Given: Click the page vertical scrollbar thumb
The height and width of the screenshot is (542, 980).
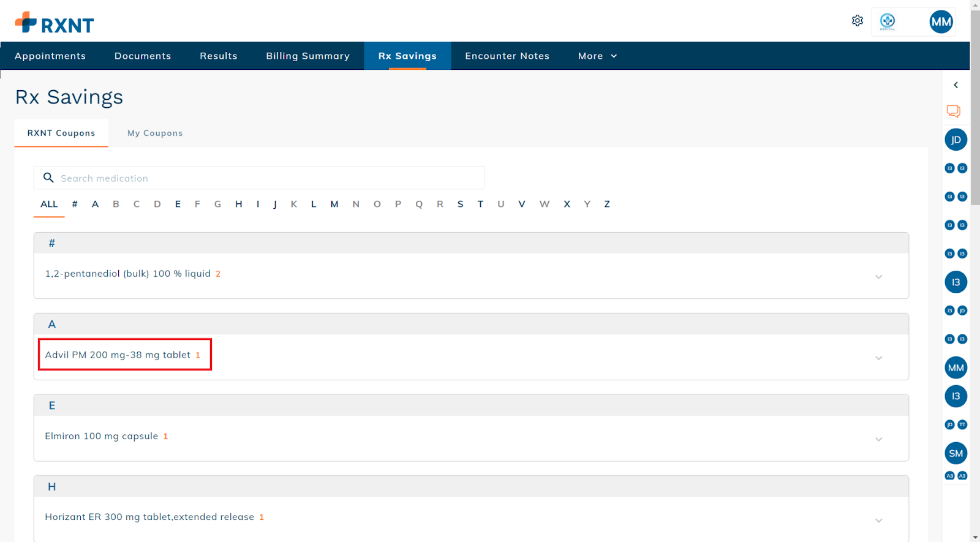Looking at the screenshot, I should (x=975, y=107).
